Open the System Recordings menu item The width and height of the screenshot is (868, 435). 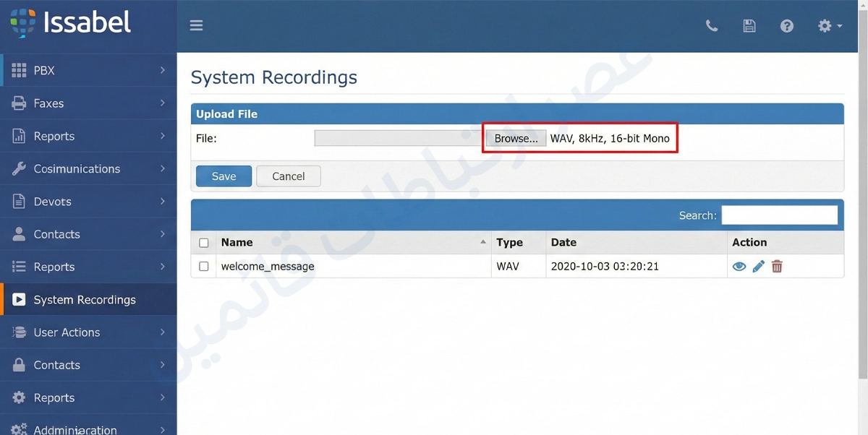85,299
